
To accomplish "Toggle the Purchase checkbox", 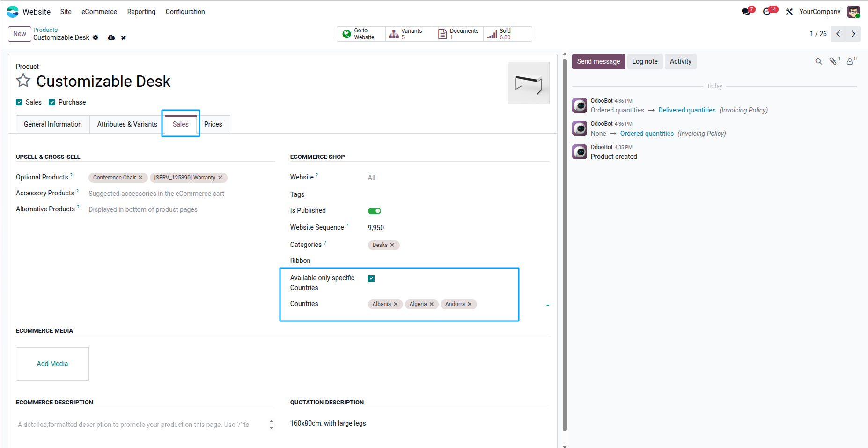I will 52,102.
